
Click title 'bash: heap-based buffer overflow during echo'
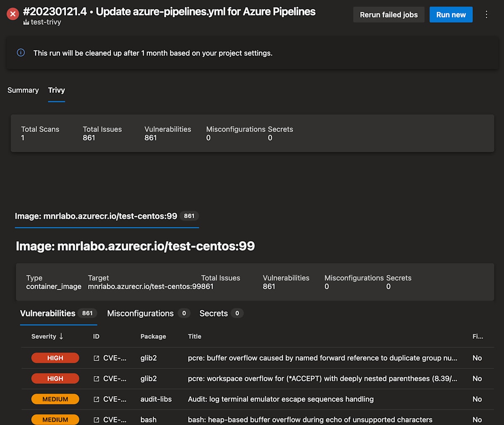[x=310, y=420]
